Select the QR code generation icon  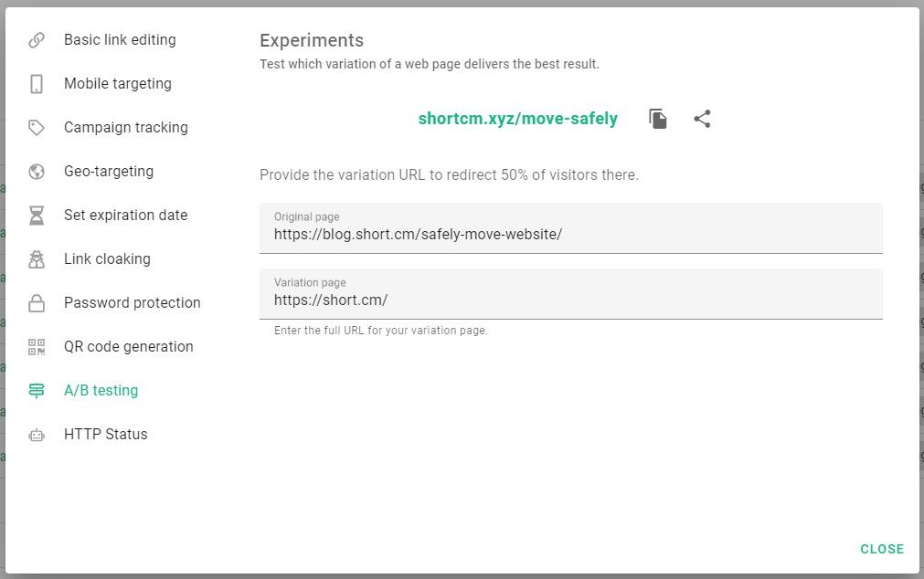pyautogui.click(x=37, y=346)
